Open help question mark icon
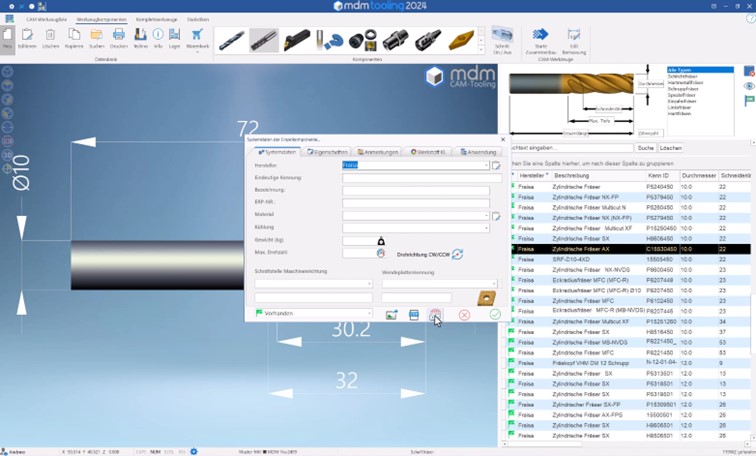This screenshot has width=756, height=456. point(751,19)
